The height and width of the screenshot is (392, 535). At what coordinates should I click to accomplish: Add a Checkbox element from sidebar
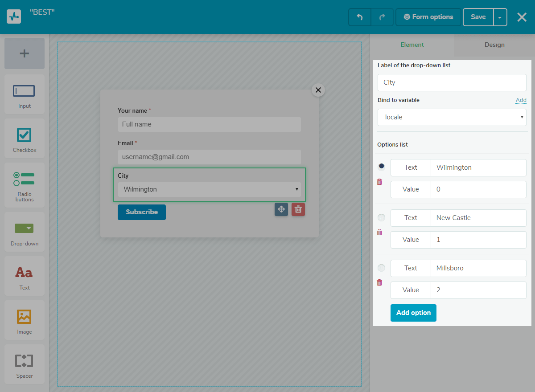pos(25,138)
